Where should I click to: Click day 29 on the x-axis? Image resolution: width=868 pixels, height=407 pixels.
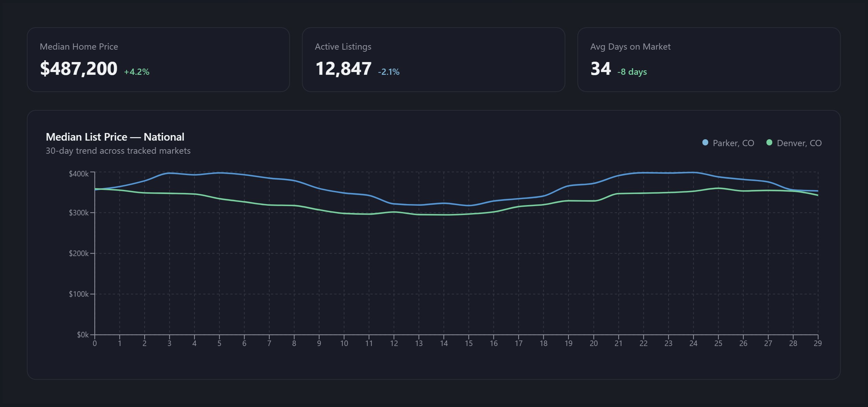818,344
